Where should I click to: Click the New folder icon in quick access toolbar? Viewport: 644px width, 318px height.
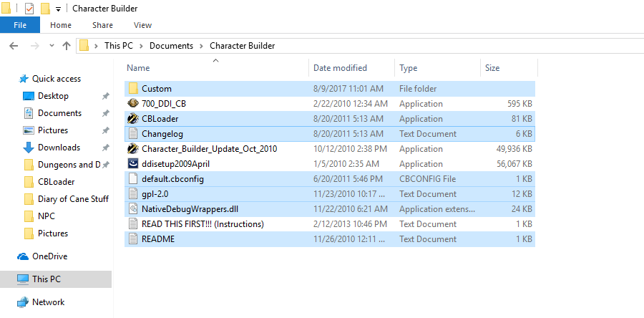tap(45, 8)
